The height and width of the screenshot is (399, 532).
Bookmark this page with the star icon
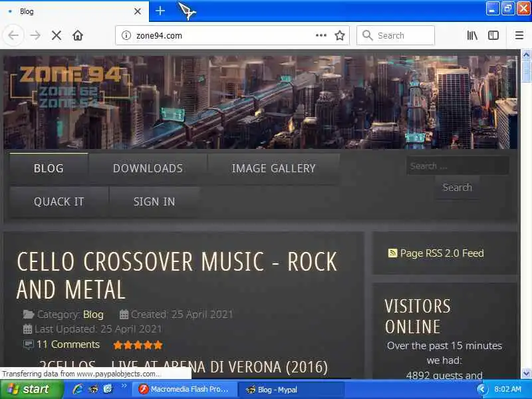tap(340, 35)
